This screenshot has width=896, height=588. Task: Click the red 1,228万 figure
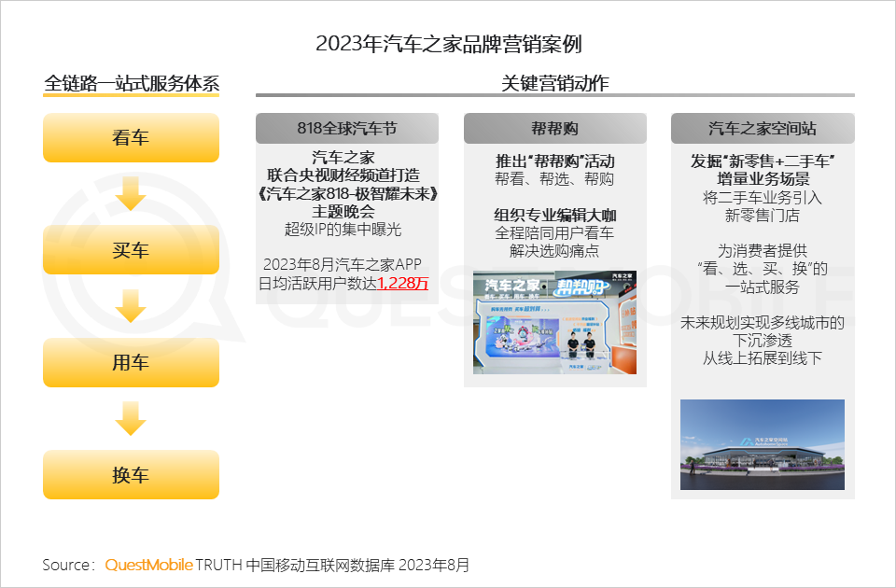click(403, 283)
